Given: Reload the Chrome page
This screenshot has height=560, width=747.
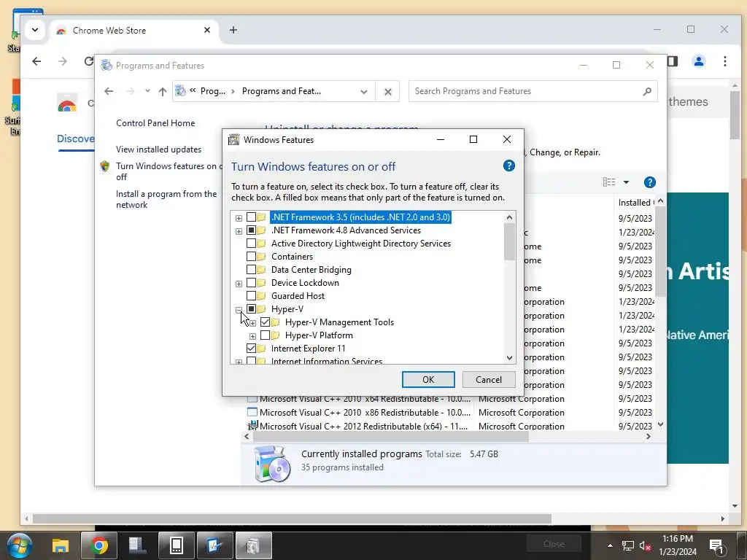Looking at the screenshot, I should pos(88,61).
